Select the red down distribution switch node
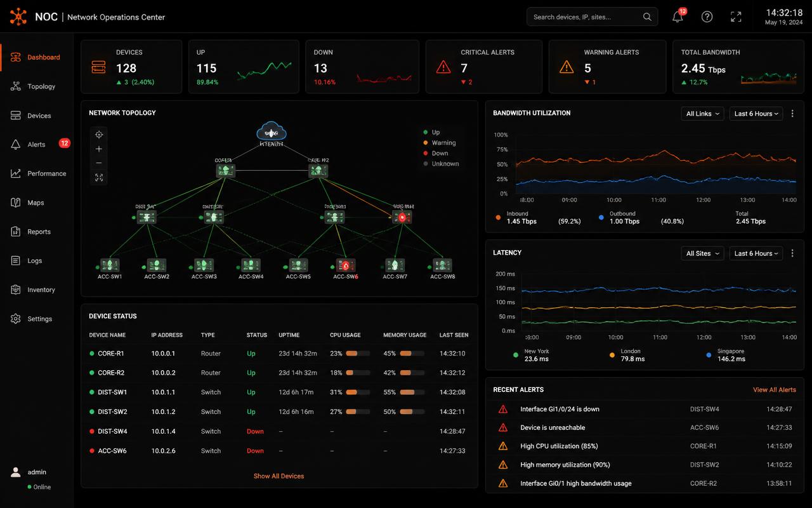The height and width of the screenshot is (508, 812). tap(402, 217)
